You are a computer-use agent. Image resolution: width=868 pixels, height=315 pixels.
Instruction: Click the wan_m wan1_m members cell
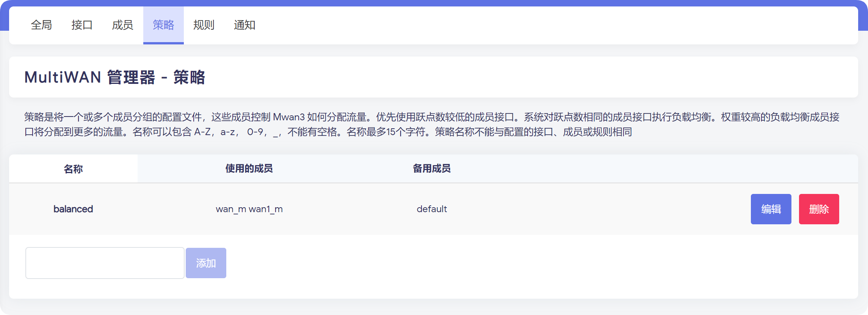249,209
